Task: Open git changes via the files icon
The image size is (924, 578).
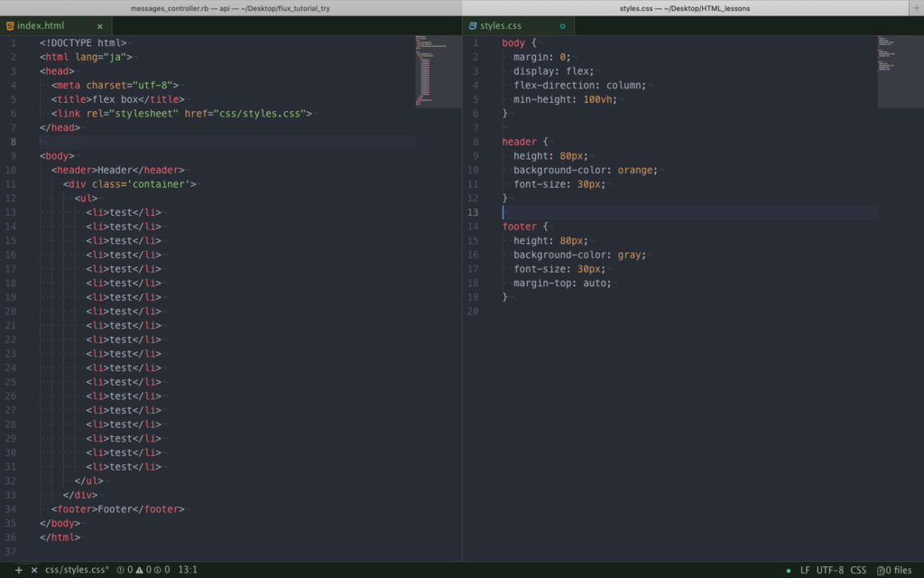Action: click(x=881, y=571)
